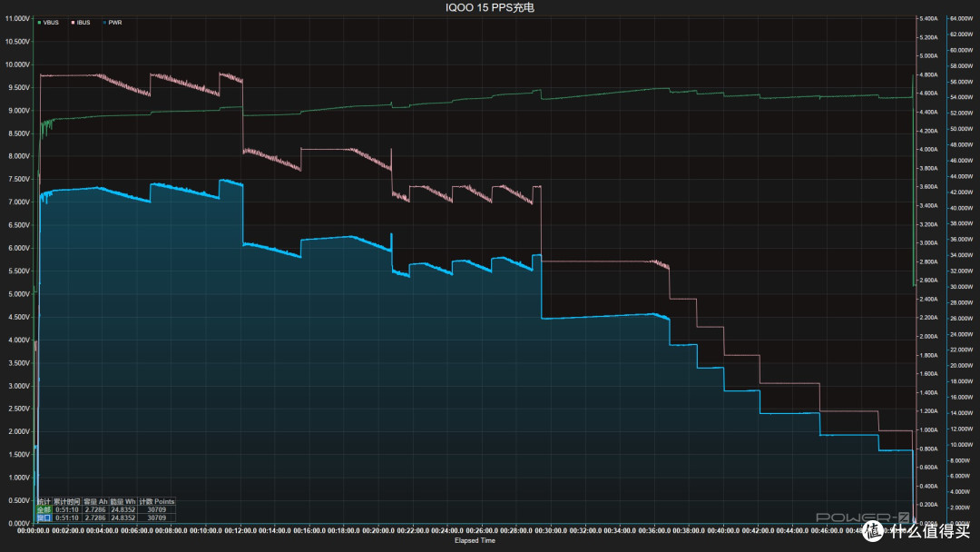Screen dimensions: 980x552
Task: Click the 能量 Wh column header
Action: tap(123, 501)
